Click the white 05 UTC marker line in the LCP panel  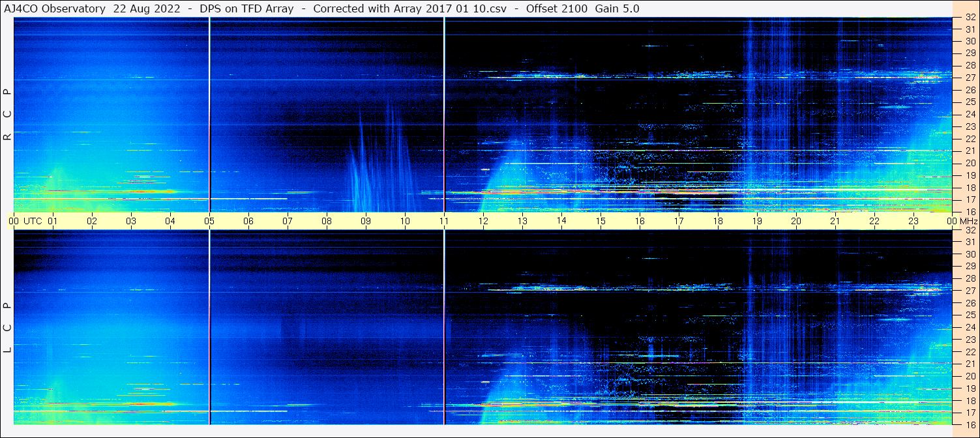click(209, 327)
